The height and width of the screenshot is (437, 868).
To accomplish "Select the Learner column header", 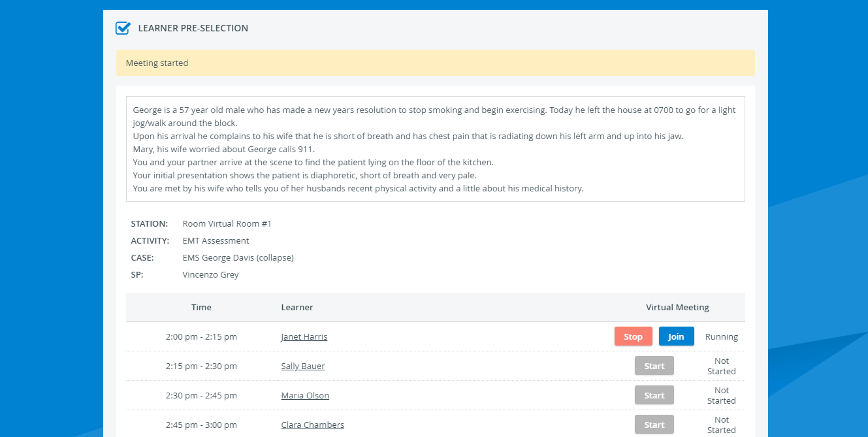I will coord(297,307).
